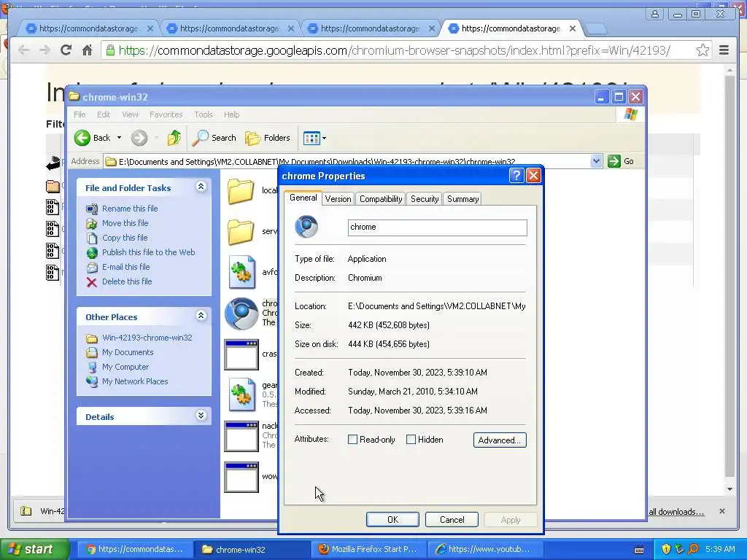This screenshot has height=560, width=747.
Task: Select the second folder icon labeled serv
Action: click(241, 232)
